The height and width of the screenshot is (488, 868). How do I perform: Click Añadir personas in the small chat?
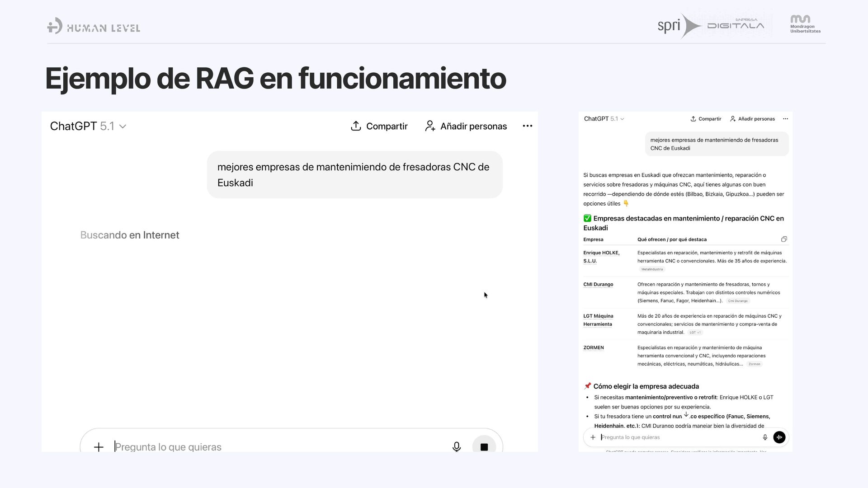coord(752,119)
